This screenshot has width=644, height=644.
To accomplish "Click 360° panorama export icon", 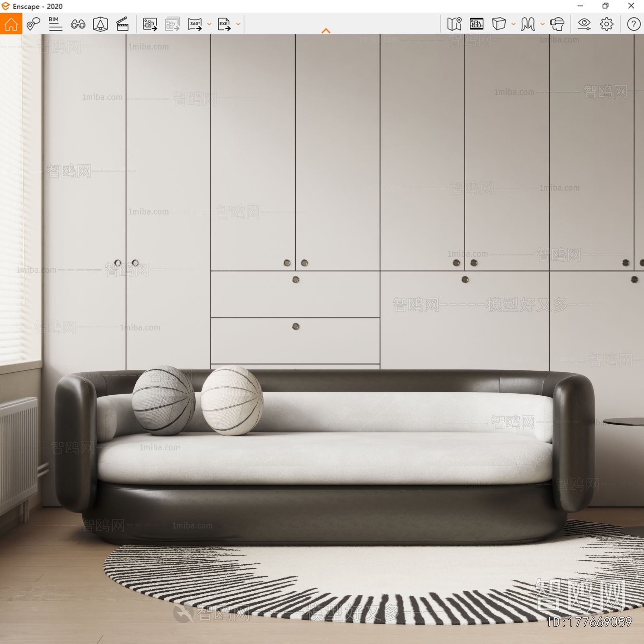I will (195, 24).
